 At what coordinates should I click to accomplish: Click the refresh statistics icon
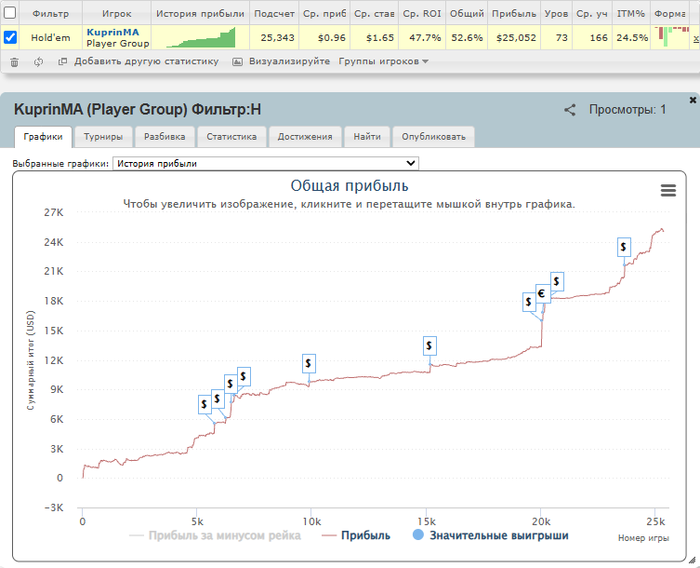click(x=38, y=62)
